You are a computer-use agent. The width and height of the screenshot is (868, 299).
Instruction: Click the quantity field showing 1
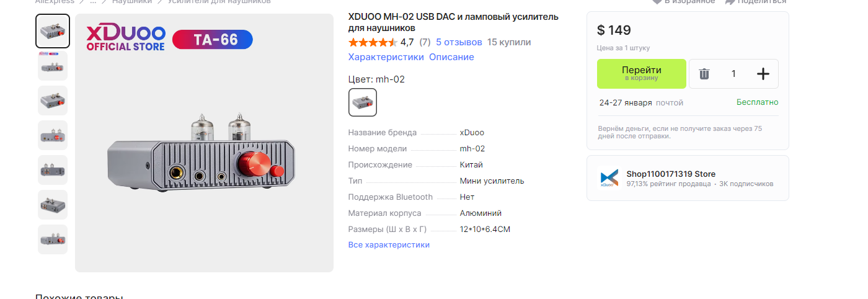(x=733, y=74)
